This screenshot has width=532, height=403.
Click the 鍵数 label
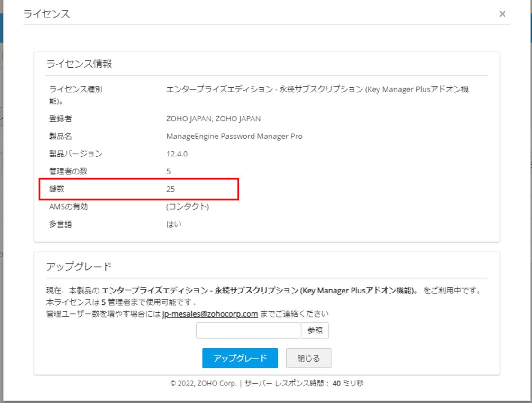57,189
